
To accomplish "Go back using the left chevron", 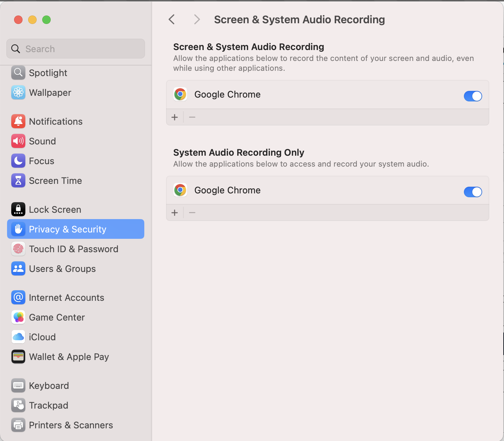I will 172,19.
